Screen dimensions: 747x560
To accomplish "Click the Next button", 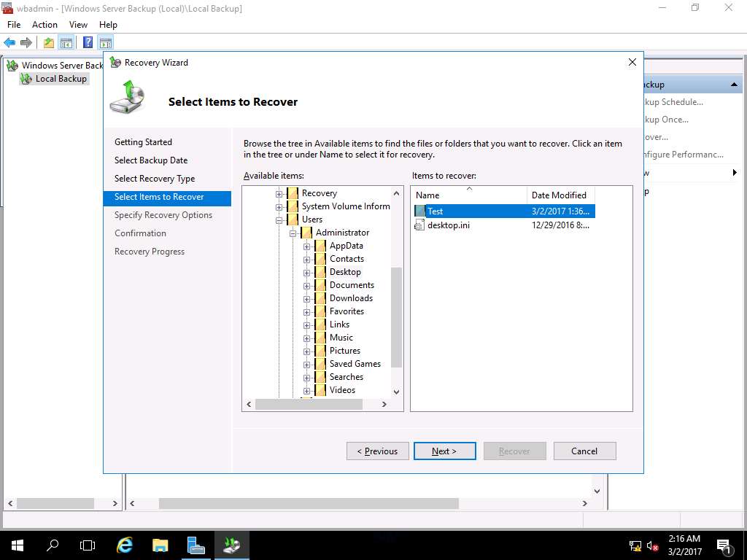I will 444,451.
